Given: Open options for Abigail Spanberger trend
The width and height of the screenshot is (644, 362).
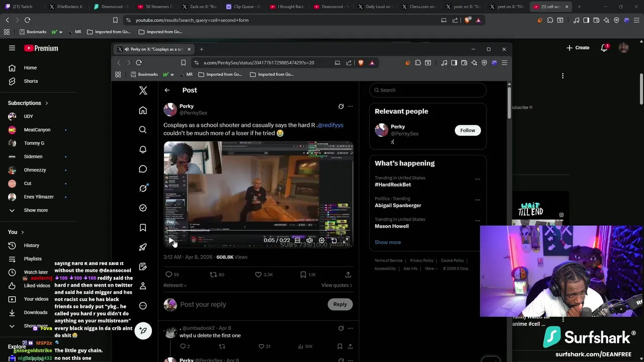Looking at the screenshot, I should (477, 200).
